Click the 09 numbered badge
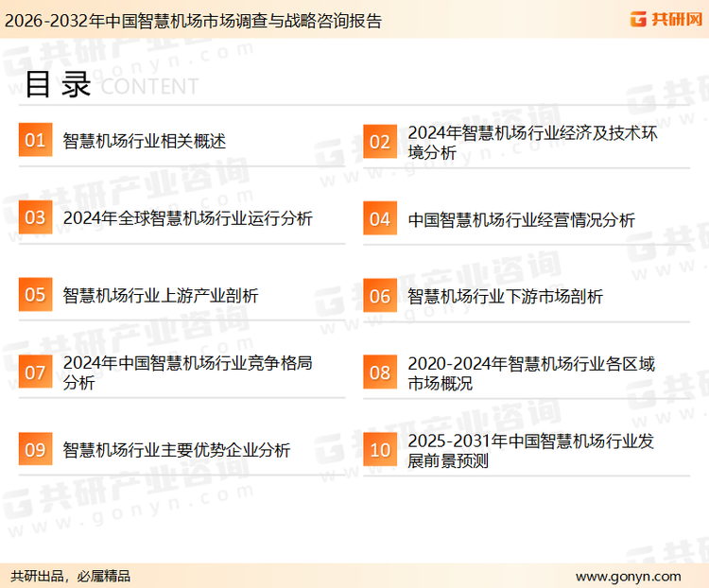This screenshot has height=588, width=709. 35,450
